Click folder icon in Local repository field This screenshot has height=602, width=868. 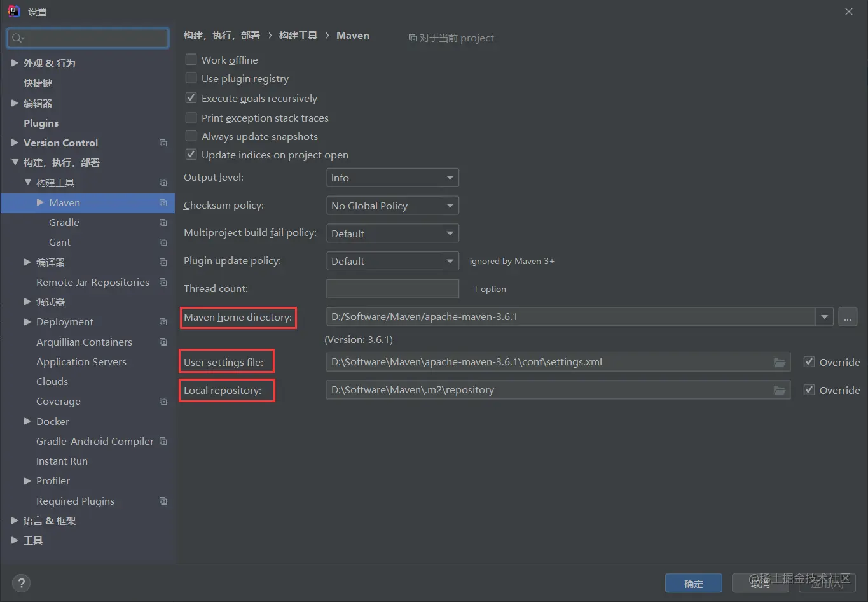click(x=779, y=390)
